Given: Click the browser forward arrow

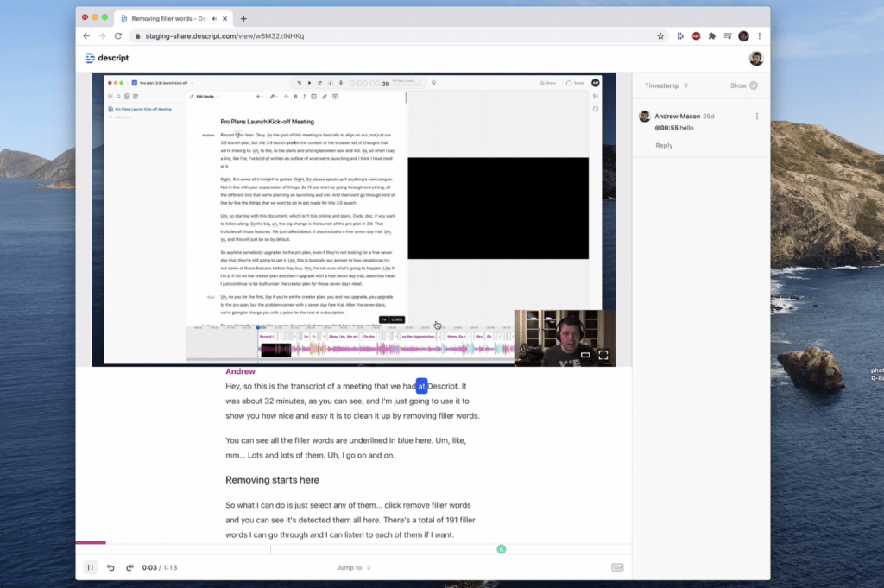Looking at the screenshot, I should tap(102, 36).
